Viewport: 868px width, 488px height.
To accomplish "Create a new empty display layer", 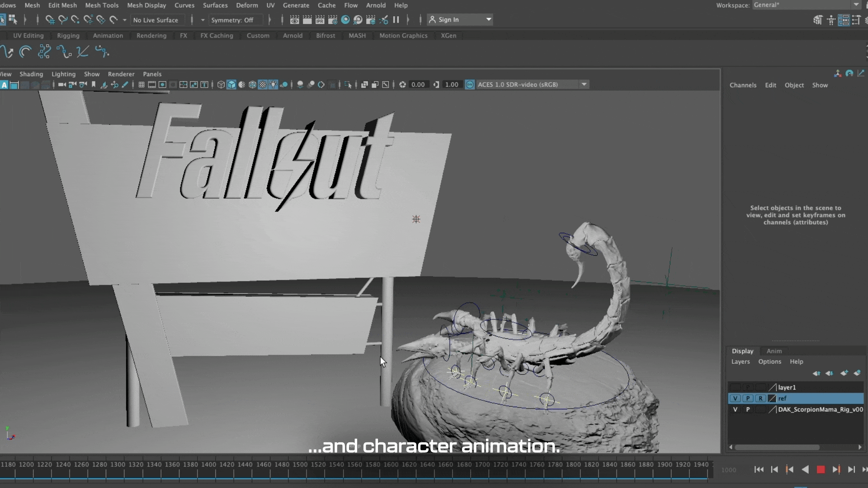I will point(844,373).
